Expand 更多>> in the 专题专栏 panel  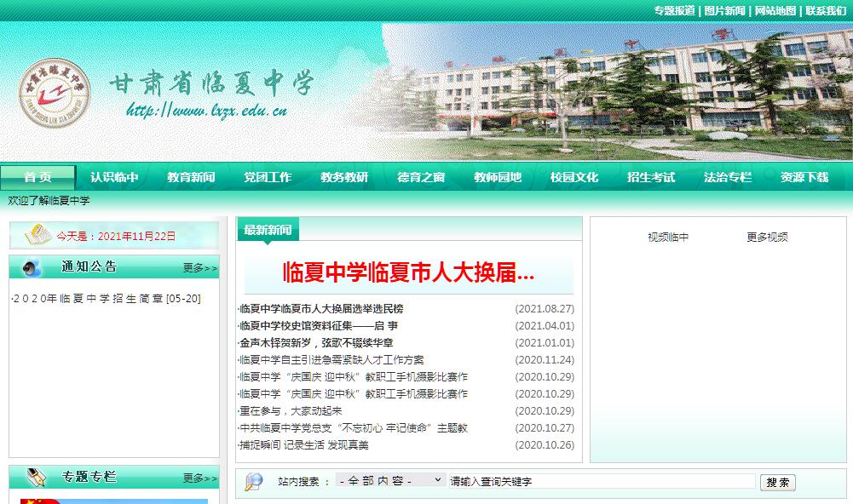click(x=200, y=478)
